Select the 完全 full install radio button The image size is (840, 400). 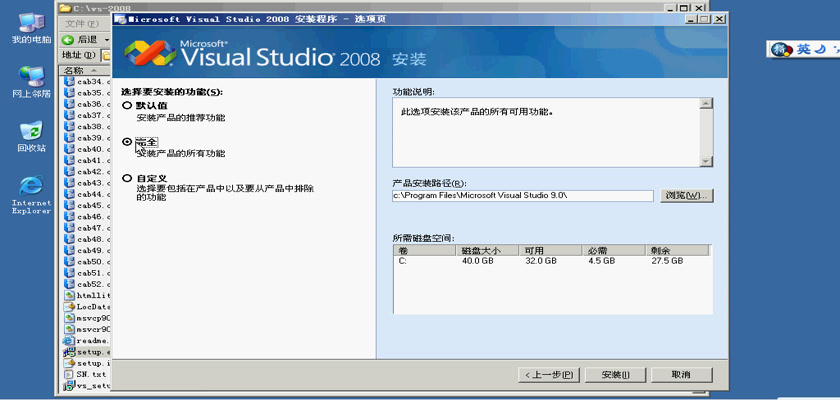click(127, 142)
